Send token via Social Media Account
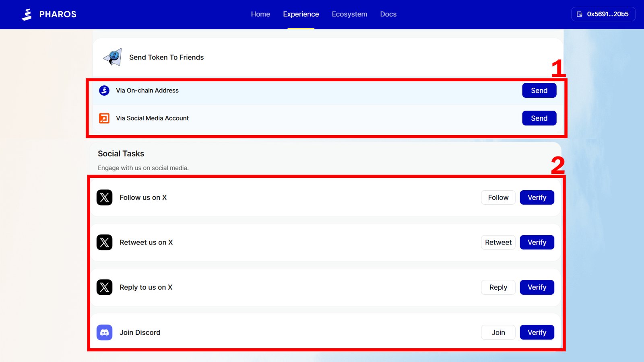This screenshot has width=644, height=362. [x=539, y=118]
